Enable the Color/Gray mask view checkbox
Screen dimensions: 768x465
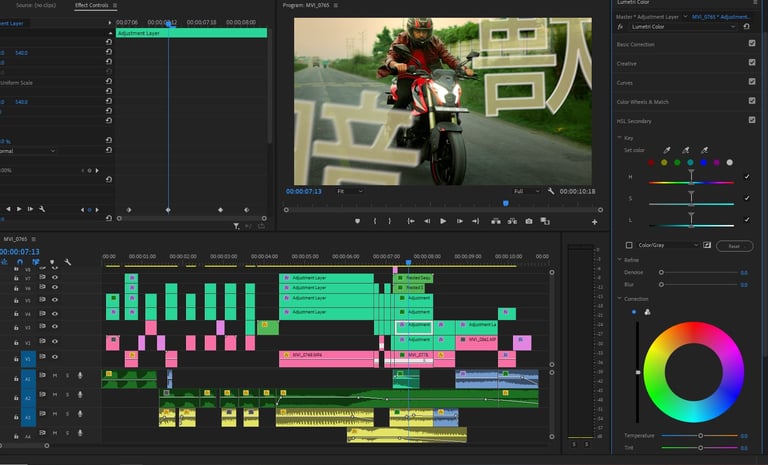[x=629, y=245]
